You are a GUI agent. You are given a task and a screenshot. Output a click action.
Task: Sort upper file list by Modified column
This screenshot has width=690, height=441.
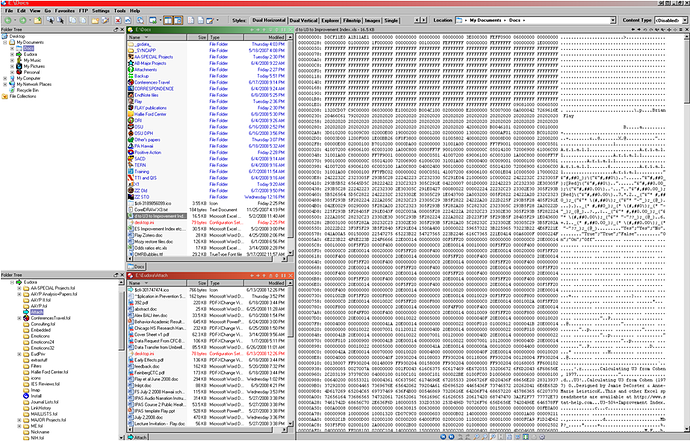point(265,37)
